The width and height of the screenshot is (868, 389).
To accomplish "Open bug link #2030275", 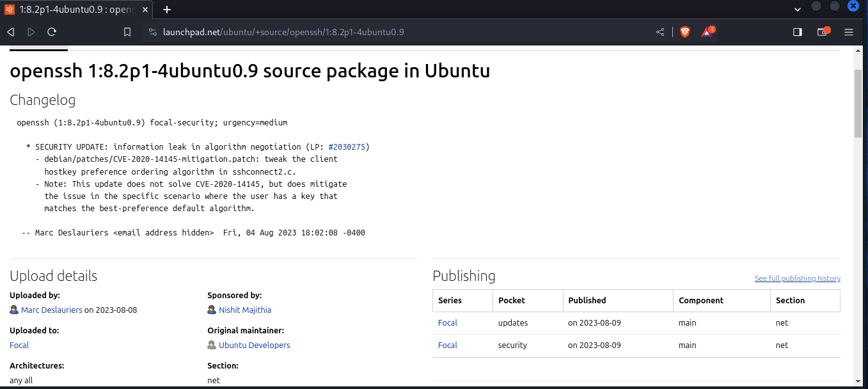I will 346,147.
